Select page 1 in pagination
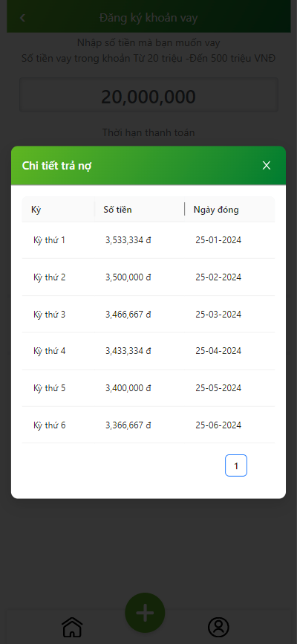This screenshot has width=297, height=644. [236, 466]
